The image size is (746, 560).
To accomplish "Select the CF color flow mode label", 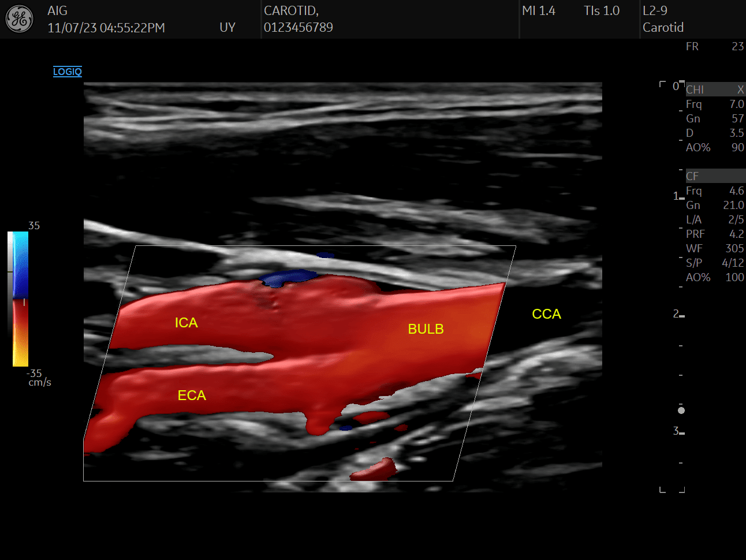I will [x=692, y=176].
